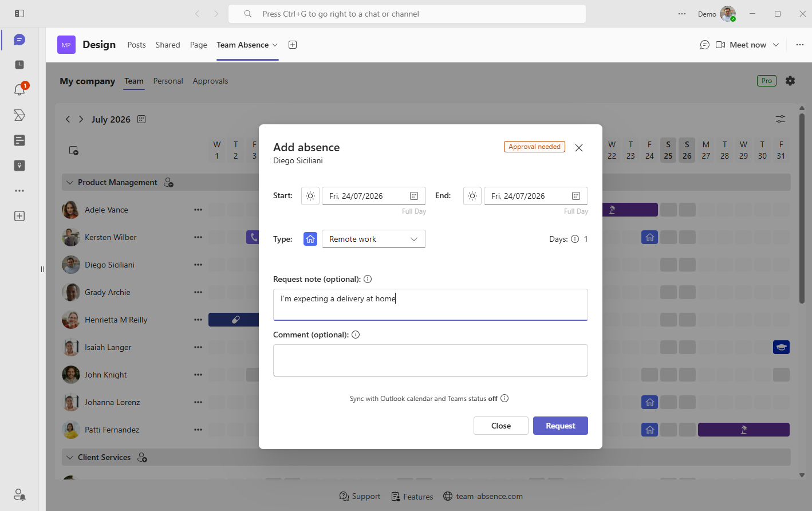Open the Activity bell with notification badge
Screen dimensions: 812x511
[x=19, y=89]
